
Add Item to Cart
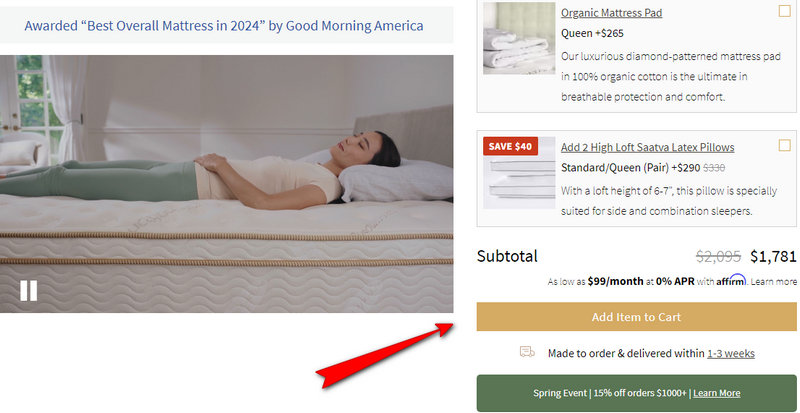(x=636, y=317)
